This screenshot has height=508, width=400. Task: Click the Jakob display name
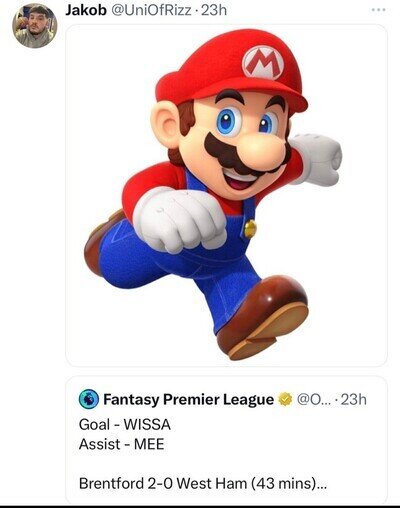coord(85,10)
